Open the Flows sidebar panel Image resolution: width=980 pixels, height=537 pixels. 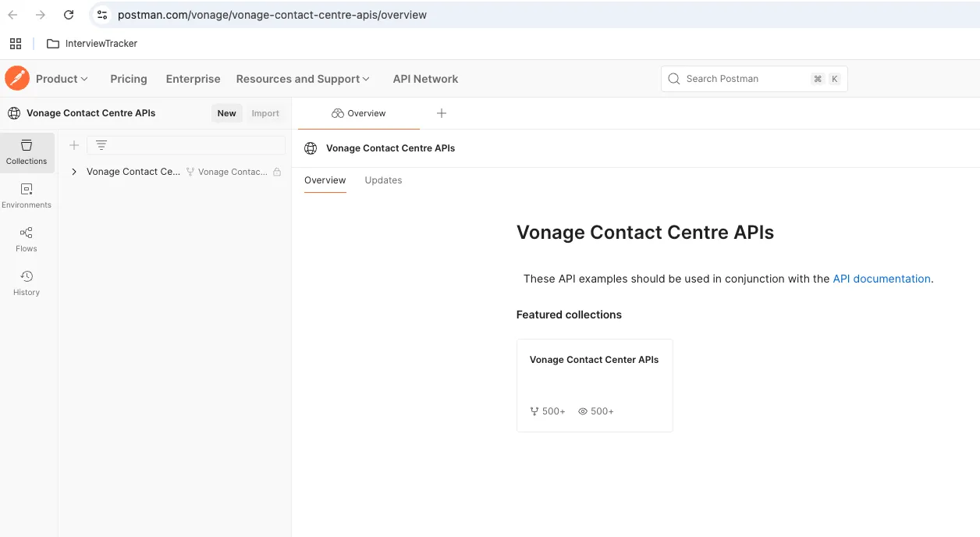point(27,240)
